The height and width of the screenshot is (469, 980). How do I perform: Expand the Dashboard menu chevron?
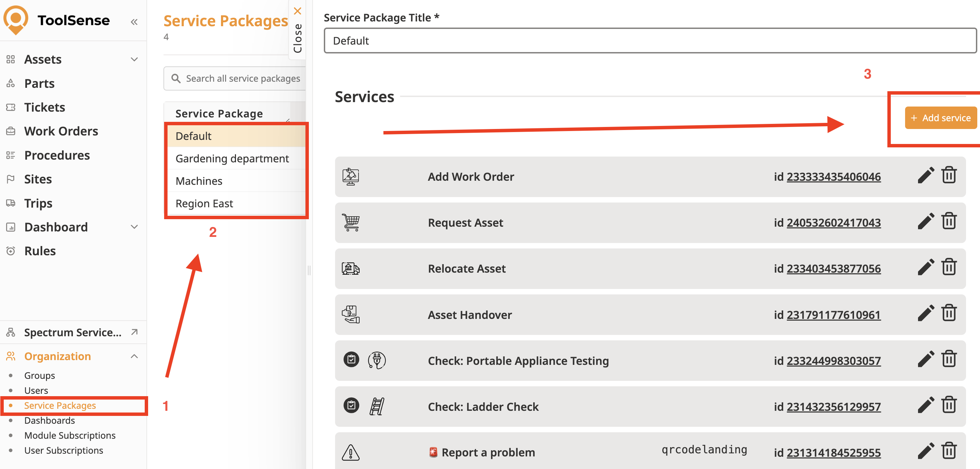click(x=134, y=227)
